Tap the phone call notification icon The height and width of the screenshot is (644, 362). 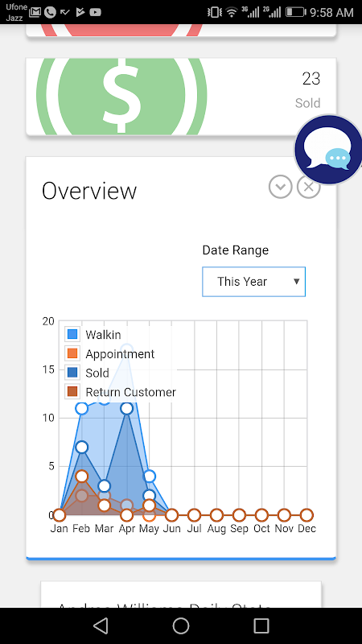50,12
